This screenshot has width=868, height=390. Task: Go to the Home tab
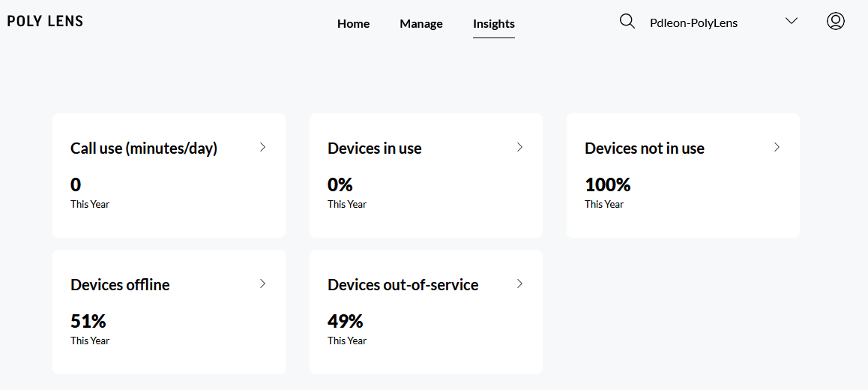(353, 23)
